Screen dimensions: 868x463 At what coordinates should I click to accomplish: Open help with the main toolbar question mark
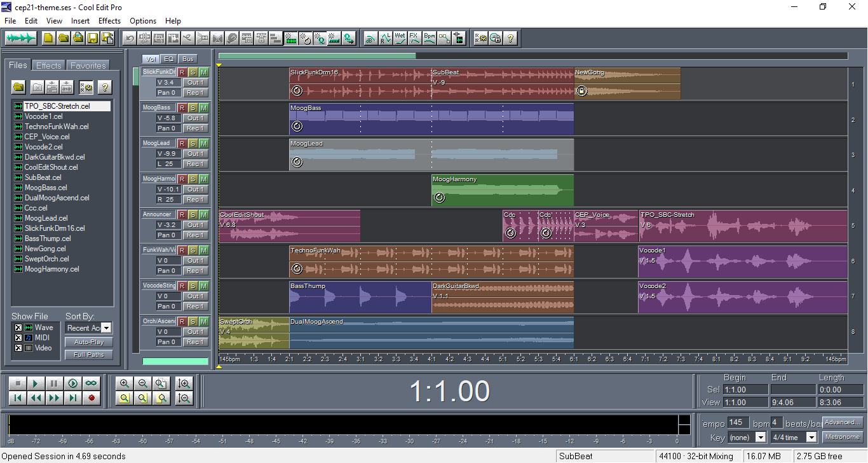510,38
